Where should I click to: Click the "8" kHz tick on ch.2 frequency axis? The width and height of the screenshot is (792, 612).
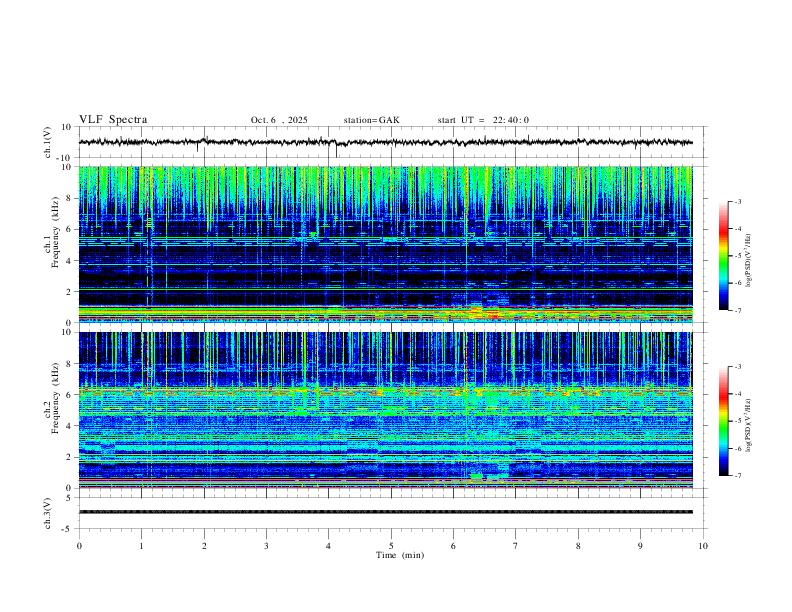tap(69, 364)
